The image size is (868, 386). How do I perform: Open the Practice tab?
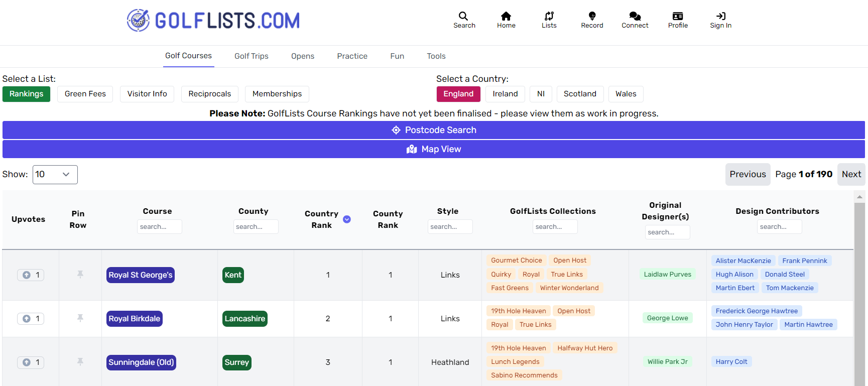[x=352, y=56]
